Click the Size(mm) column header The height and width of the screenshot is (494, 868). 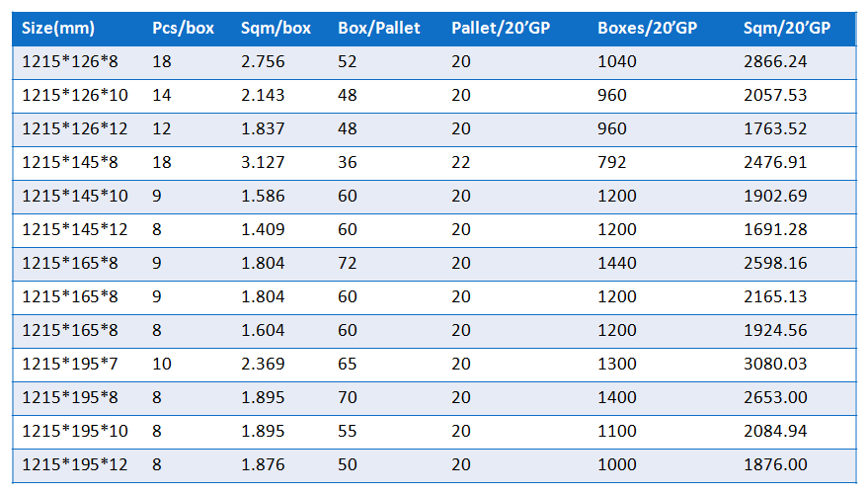(58, 28)
